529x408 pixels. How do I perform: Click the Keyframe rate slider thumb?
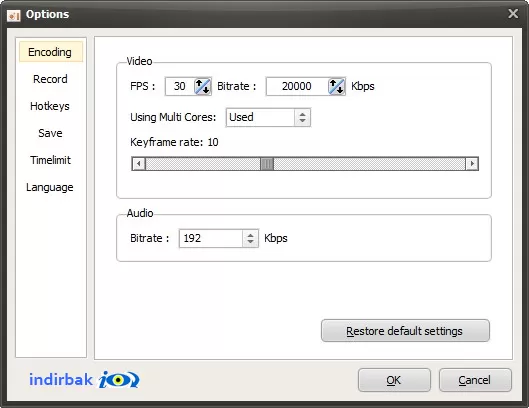tap(267, 164)
